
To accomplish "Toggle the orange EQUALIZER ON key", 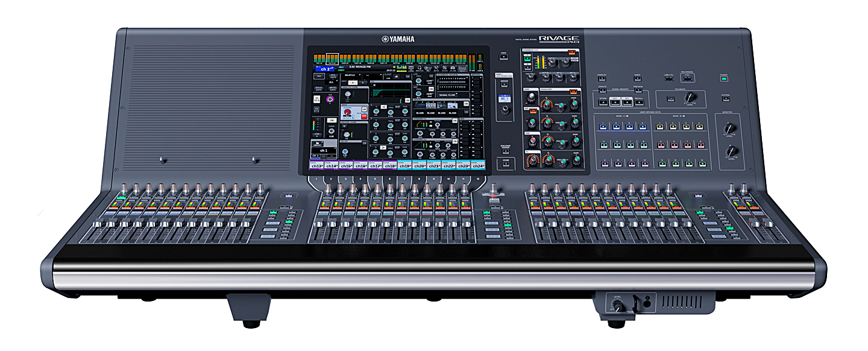I will [573, 91].
